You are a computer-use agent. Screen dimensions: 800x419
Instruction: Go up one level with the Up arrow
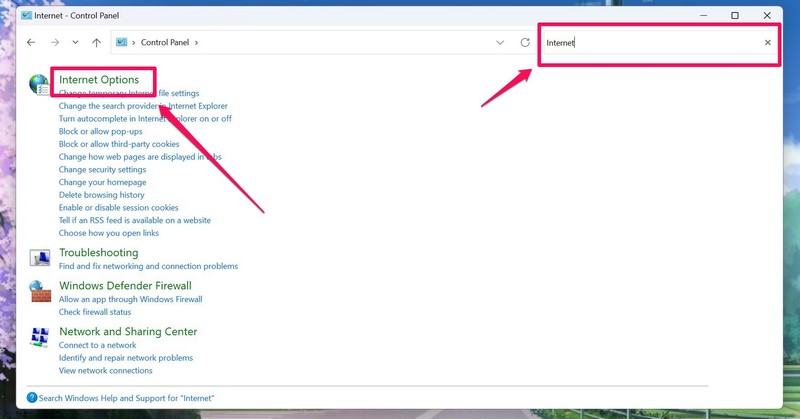96,43
